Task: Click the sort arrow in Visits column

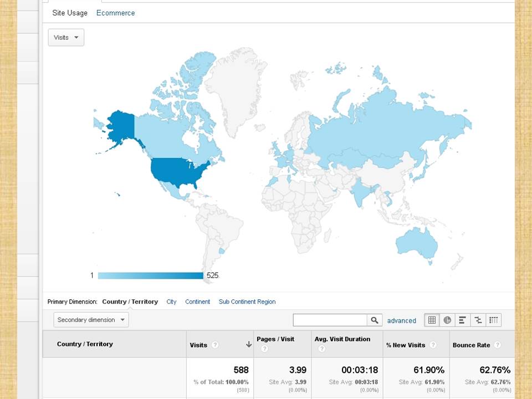Action: pos(249,345)
